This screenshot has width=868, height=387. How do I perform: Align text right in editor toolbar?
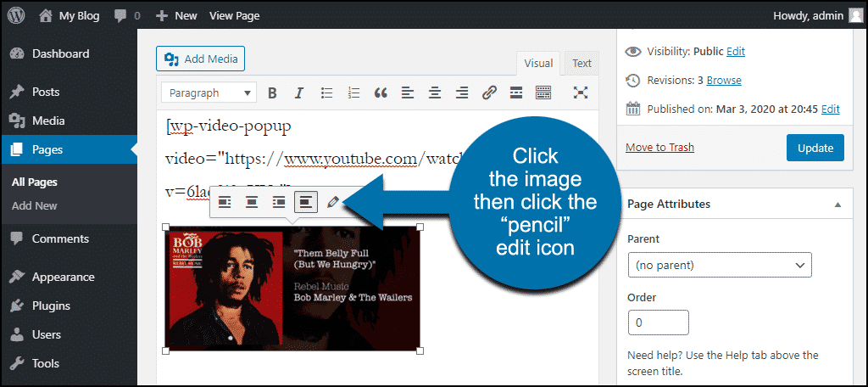tap(462, 93)
